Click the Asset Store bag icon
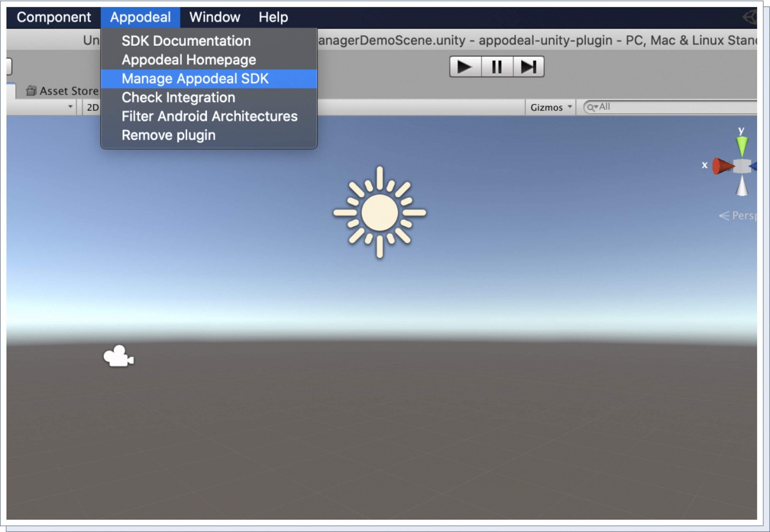The width and height of the screenshot is (770, 532). (31, 91)
